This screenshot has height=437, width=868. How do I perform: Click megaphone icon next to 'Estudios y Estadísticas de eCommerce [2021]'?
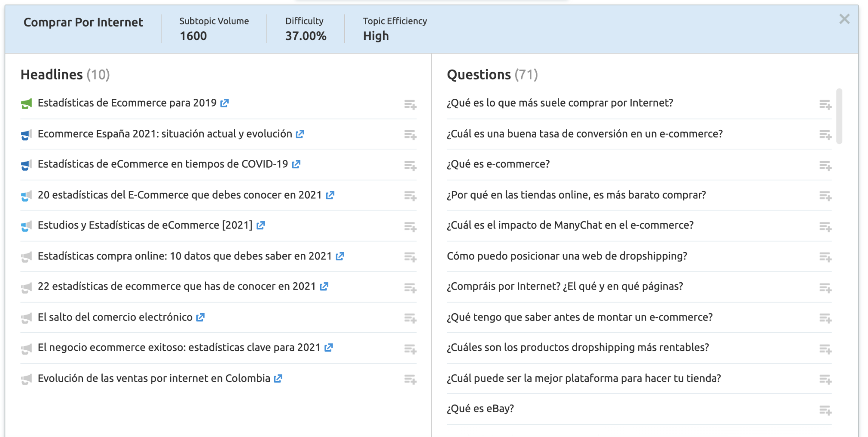click(x=27, y=226)
